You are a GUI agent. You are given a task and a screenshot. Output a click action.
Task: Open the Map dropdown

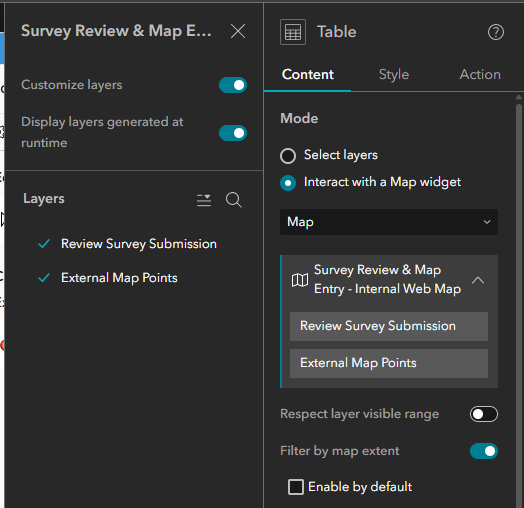389,222
